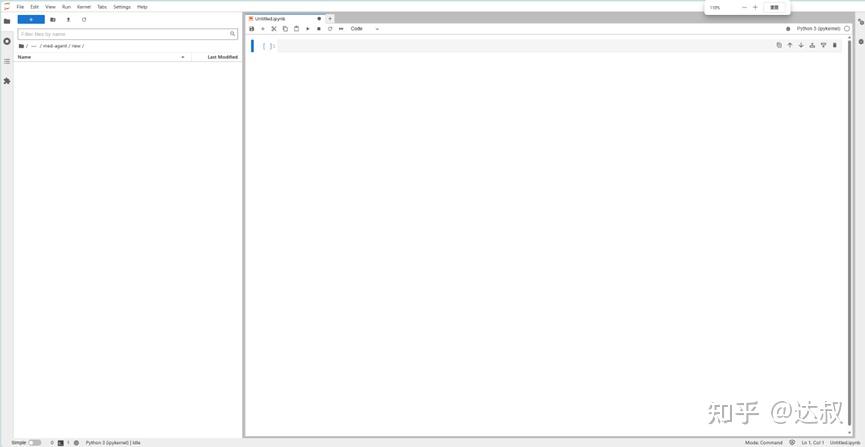Switch kernel via Python 3 (ipykernel) name

pyautogui.click(x=818, y=29)
